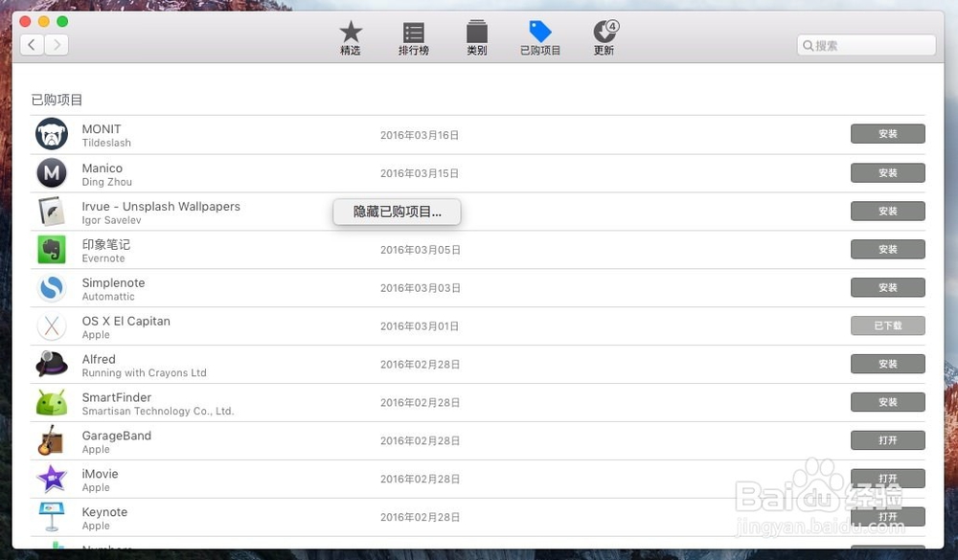The width and height of the screenshot is (958, 560).
Task: Go forward with the right arrow button
Action: click(57, 45)
